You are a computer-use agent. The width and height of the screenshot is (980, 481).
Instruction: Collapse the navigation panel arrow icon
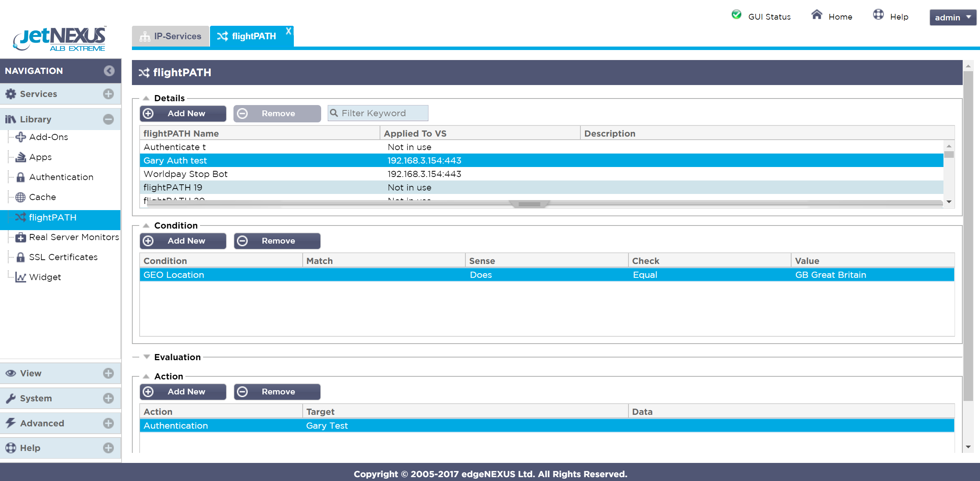pyautogui.click(x=109, y=71)
